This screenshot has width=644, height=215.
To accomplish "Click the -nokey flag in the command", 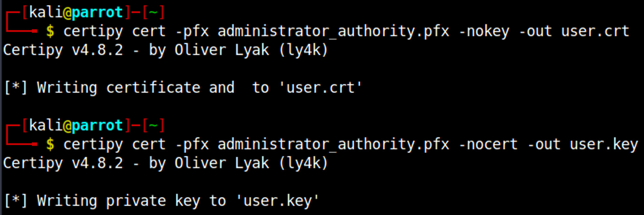I will click(x=488, y=31).
